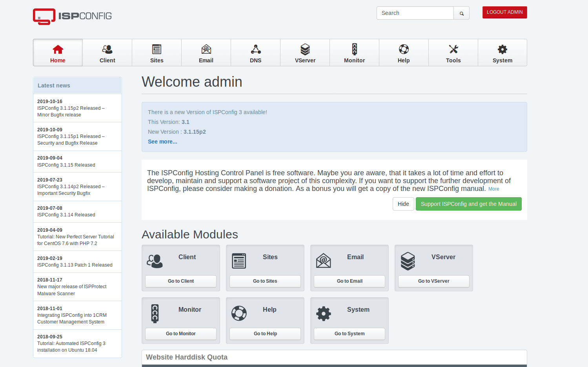Focus the Search input field

pos(415,13)
